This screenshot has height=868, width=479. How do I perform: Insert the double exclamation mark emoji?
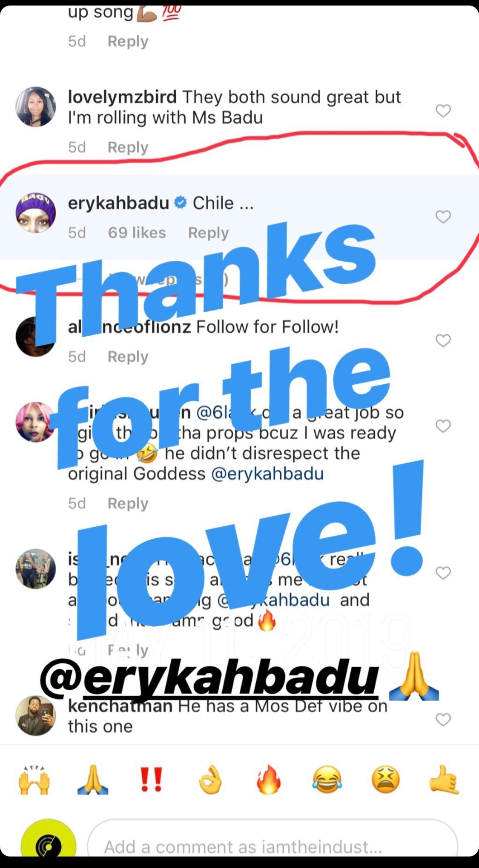[x=151, y=780]
